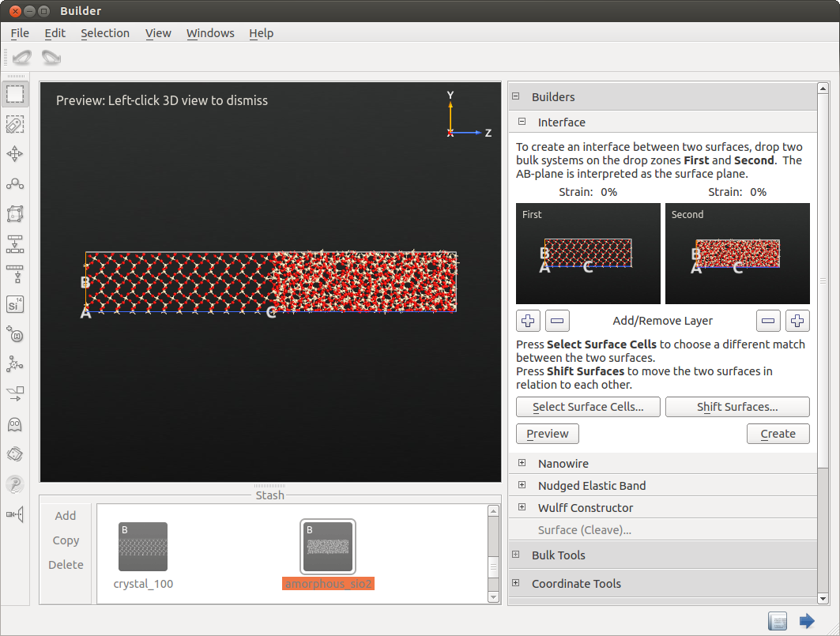The width and height of the screenshot is (840, 636).
Task: Remove a layer from the First surface
Action: (x=557, y=321)
